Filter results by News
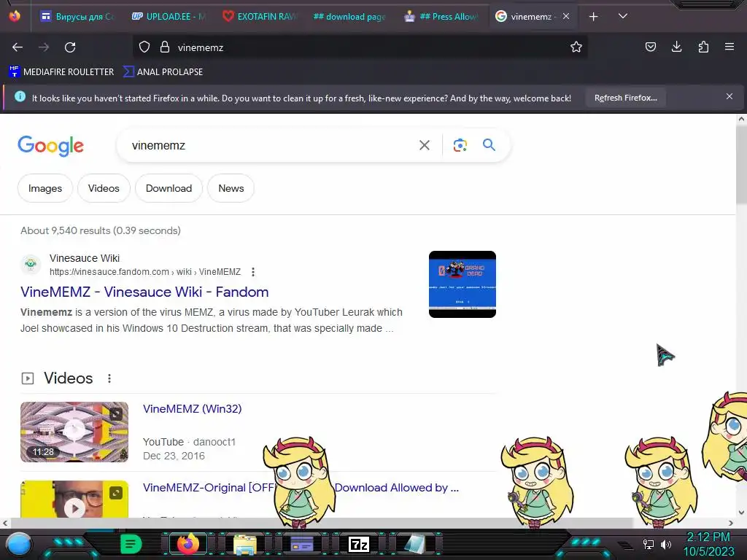Image resolution: width=747 pixels, height=560 pixels. click(231, 188)
